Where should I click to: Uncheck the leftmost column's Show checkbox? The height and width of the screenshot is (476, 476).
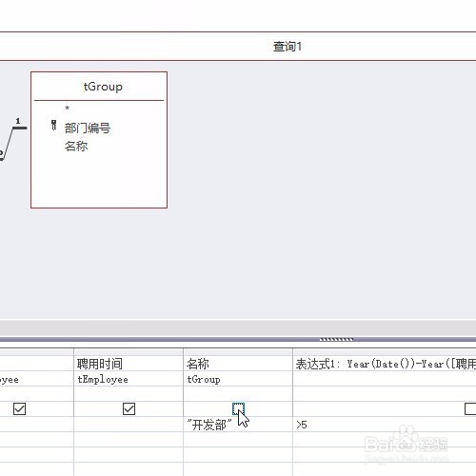click(x=19, y=408)
